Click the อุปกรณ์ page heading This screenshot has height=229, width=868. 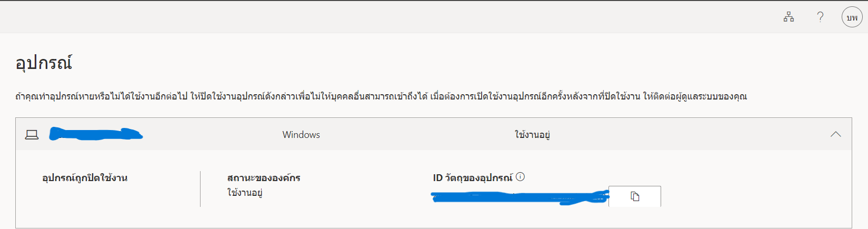click(44, 63)
